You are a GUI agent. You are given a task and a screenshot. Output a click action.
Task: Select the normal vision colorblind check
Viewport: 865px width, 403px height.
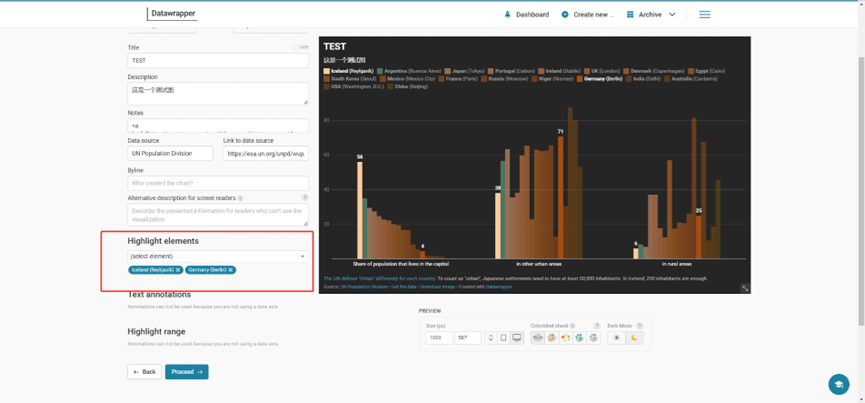pyautogui.click(x=537, y=338)
